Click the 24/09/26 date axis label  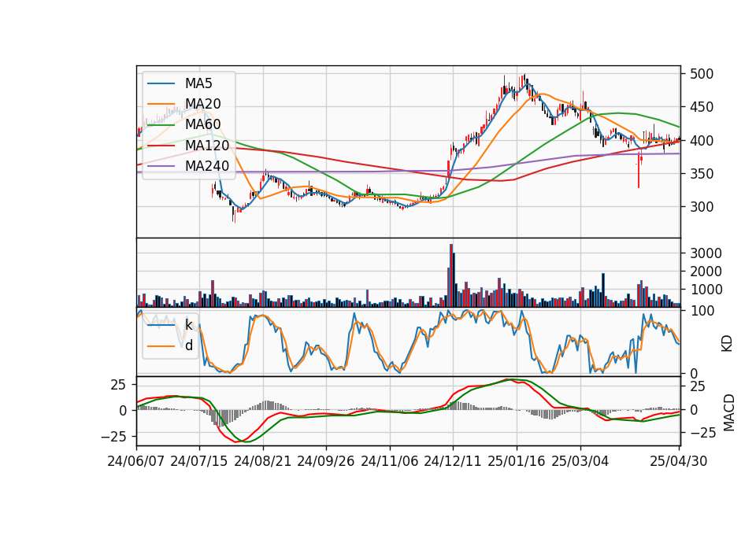click(325, 461)
